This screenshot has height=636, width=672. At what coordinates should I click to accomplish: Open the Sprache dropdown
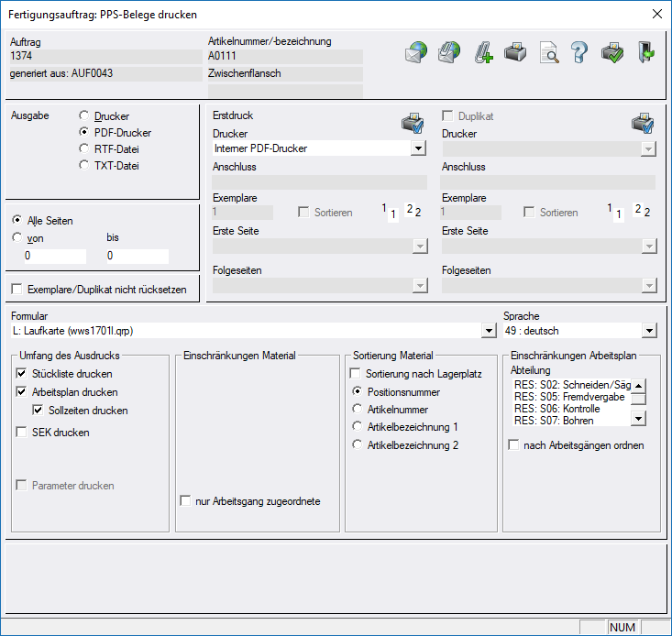coord(649,331)
